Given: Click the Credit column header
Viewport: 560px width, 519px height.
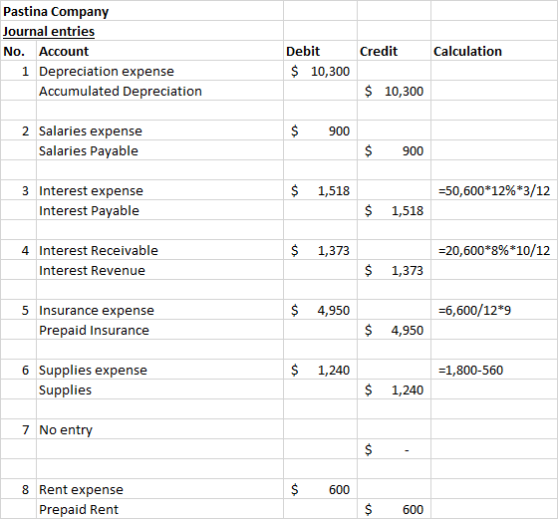Looking at the screenshot, I should coord(394,51).
